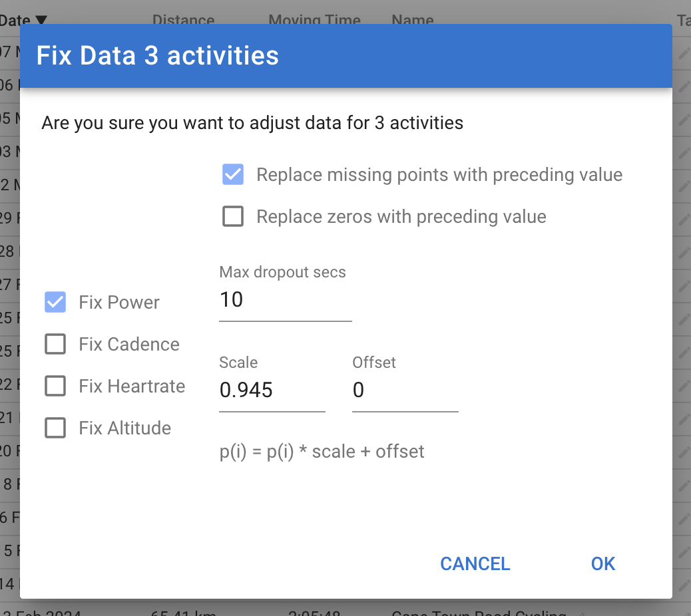The width and height of the screenshot is (691, 616).
Task: Select the Offset input field
Action: (405, 390)
